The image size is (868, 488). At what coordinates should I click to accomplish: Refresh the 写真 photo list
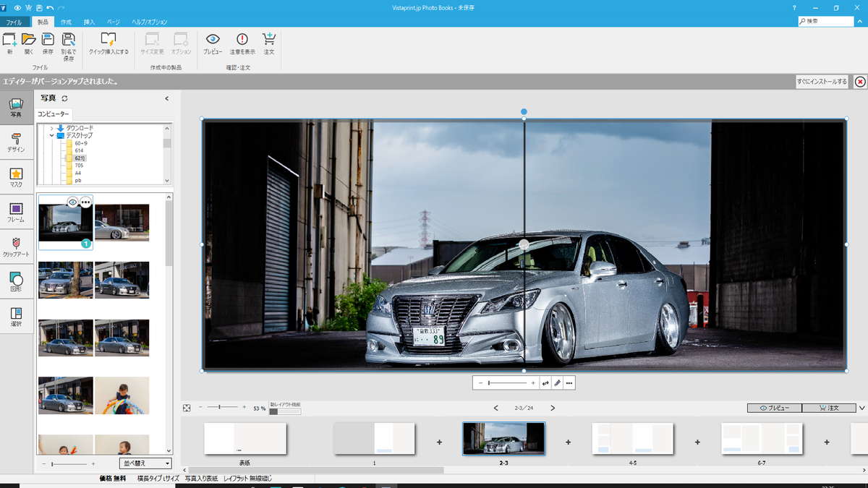point(64,98)
